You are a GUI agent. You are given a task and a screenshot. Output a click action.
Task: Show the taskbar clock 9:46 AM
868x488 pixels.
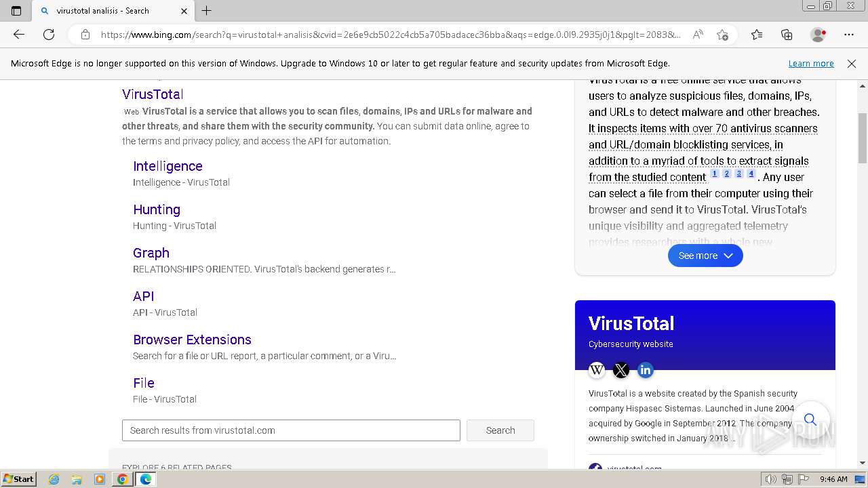[x=833, y=479]
